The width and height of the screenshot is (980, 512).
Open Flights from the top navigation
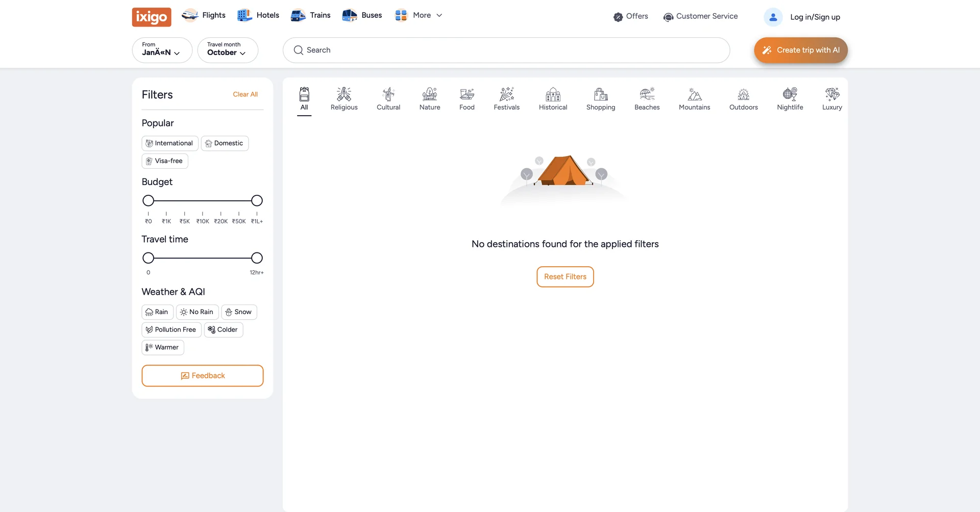coord(204,15)
